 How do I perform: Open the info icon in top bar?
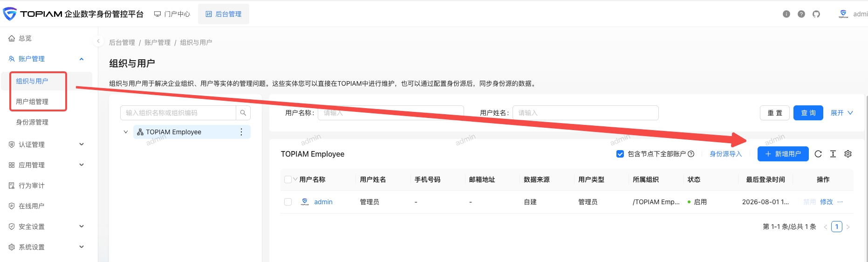[786, 14]
